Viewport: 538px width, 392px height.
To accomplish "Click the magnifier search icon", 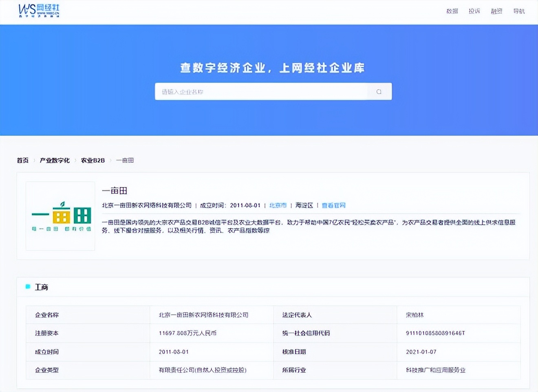I will [x=379, y=92].
